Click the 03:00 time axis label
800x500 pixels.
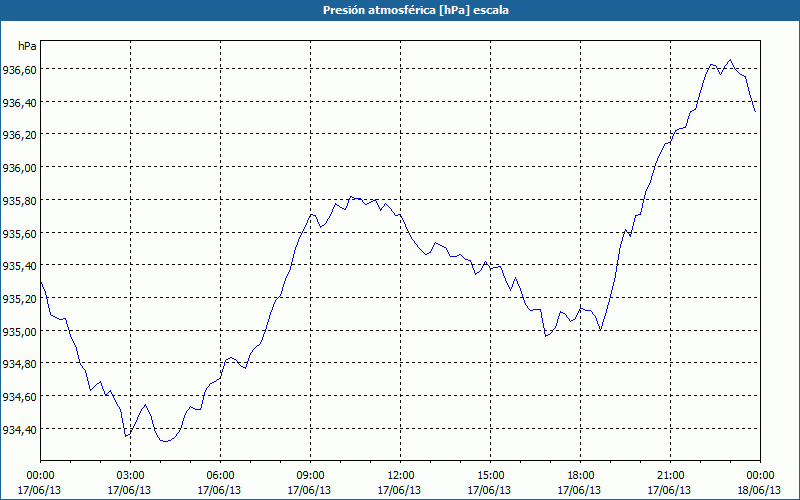coord(130,475)
